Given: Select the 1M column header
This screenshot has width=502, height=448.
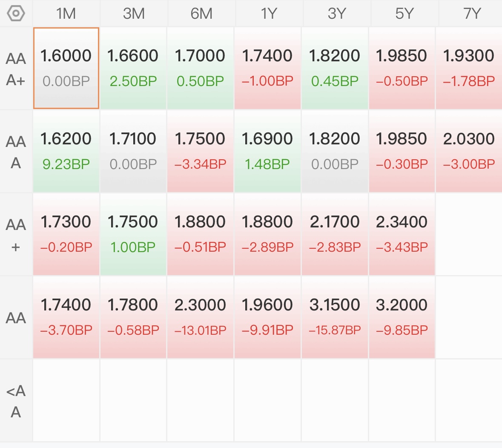Looking at the screenshot, I should point(66,14).
